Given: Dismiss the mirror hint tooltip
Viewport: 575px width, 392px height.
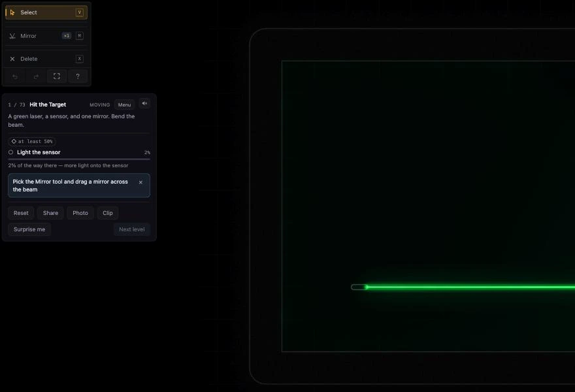Looking at the screenshot, I should click(x=140, y=182).
